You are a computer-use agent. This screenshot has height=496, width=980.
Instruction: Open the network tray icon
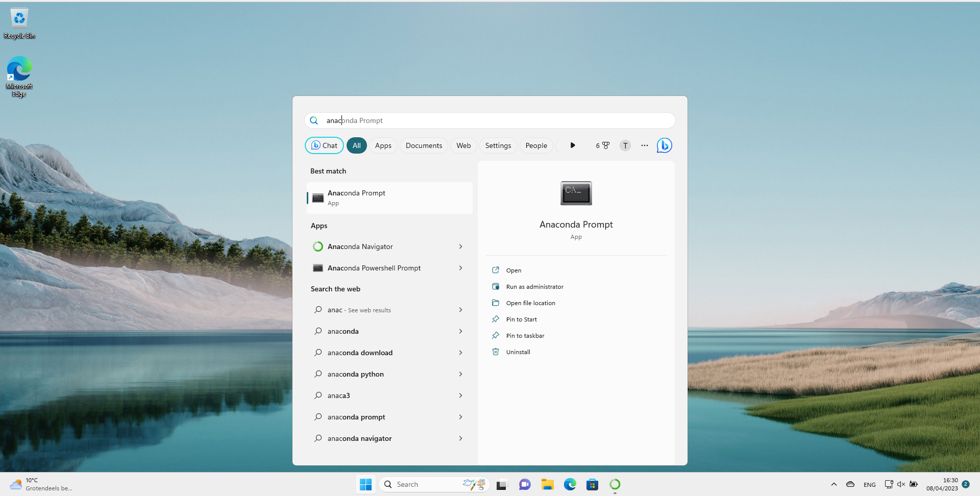pos(889,484)
